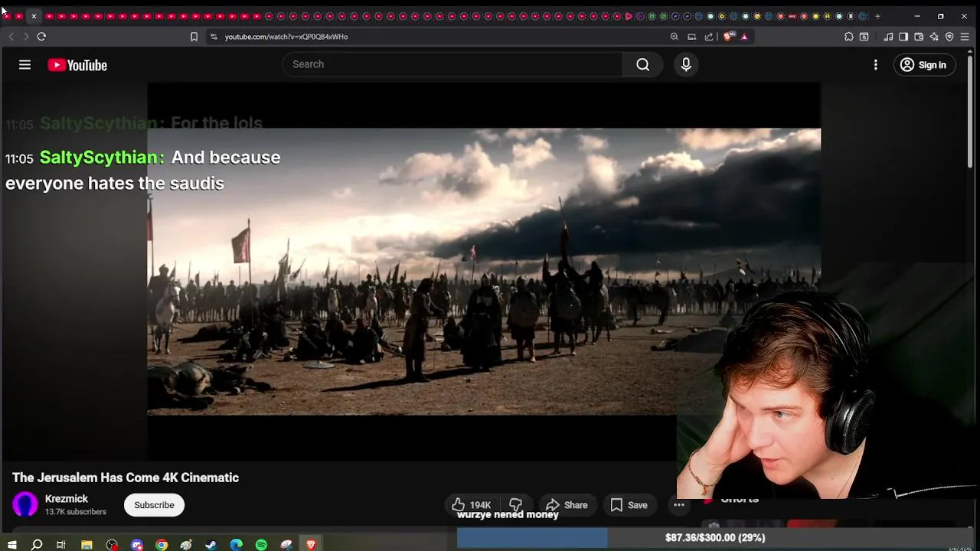This screenshot has height=551, width=980.
Task: Open YouTube settings three-dot menu
Action: pyautogui.click(x=876, y=65)
